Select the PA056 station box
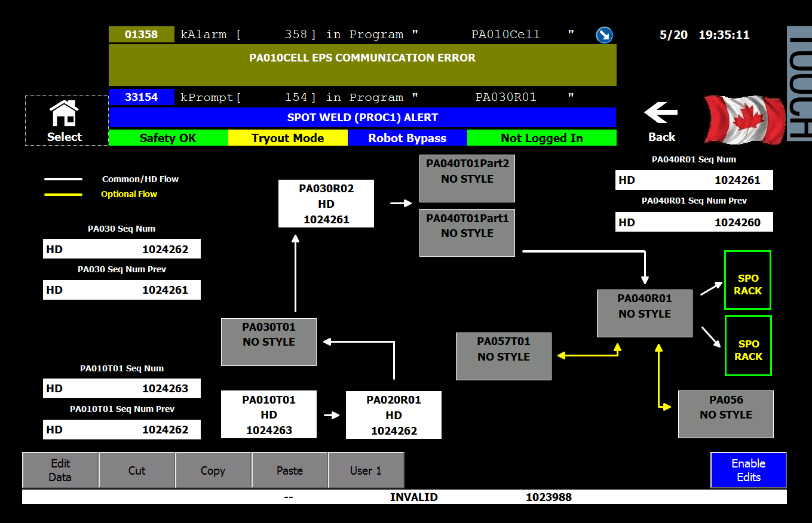The height and width of the screenshot is (523, 812). click(726, 414)
